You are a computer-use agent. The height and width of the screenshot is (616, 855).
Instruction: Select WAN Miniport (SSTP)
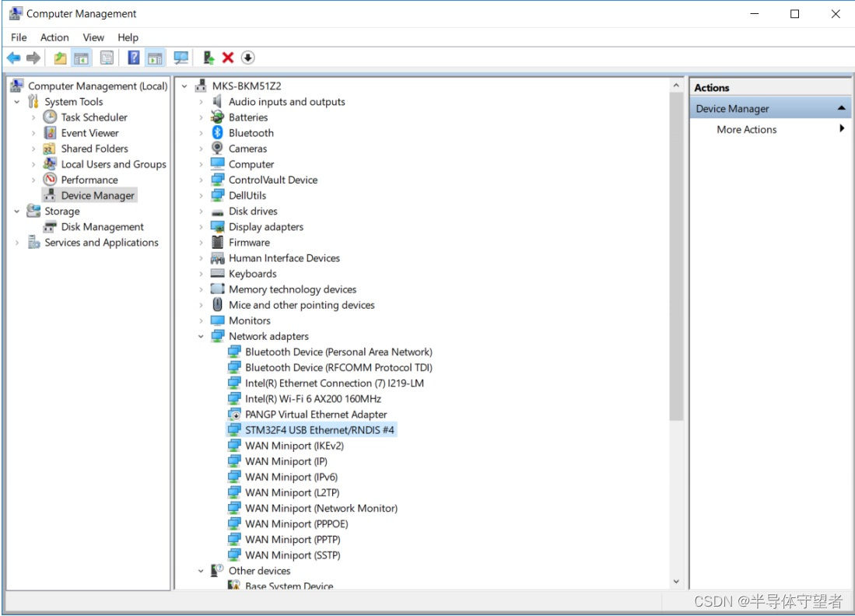pyautogui.click(x=293, y=555)
